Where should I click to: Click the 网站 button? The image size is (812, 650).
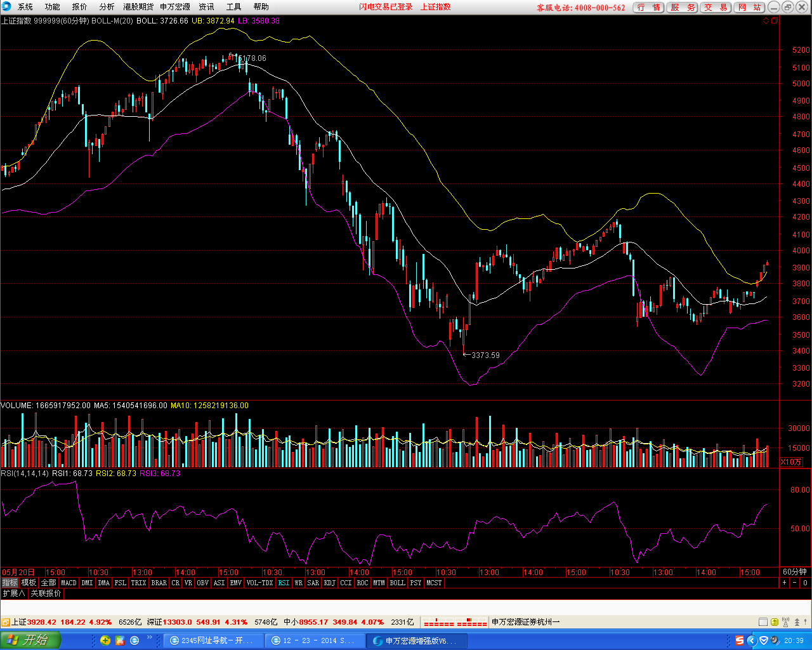click(749, 8)
